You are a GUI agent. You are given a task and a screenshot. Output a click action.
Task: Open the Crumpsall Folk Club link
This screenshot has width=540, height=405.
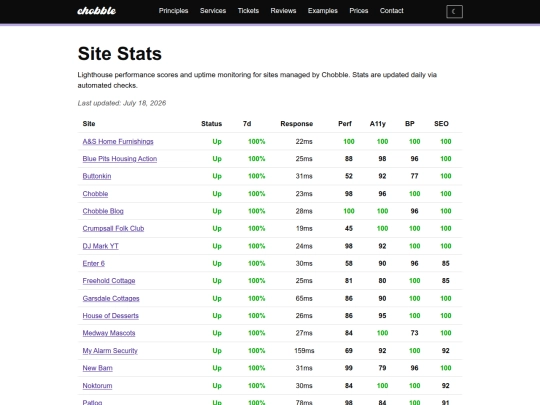pyautogui.click(x=113, y=229)
